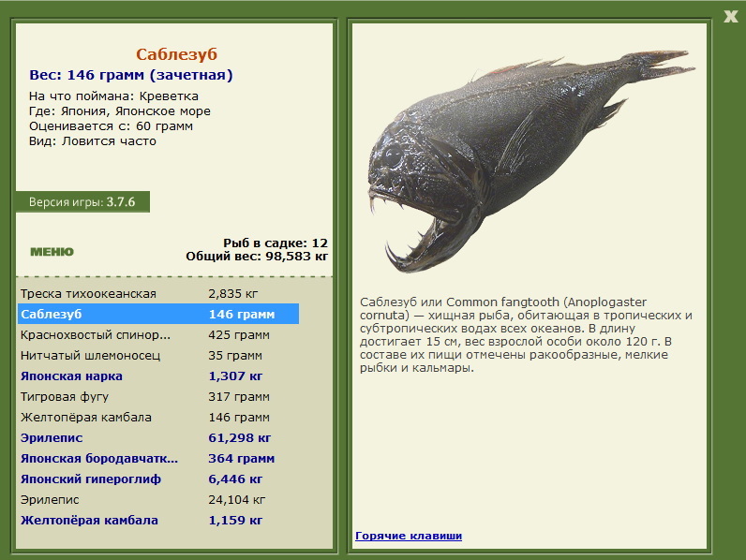Select Тигровая фугу row

(158, 396)
